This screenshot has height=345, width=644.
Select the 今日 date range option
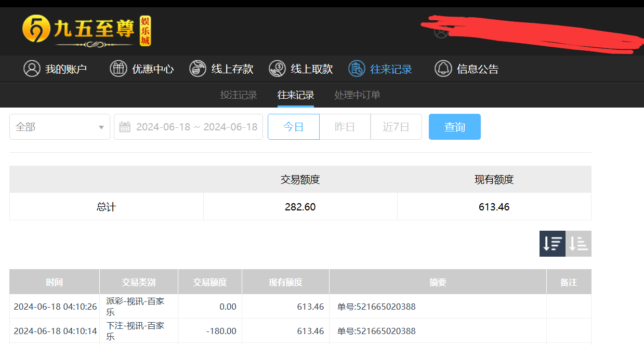pos(293,127)
